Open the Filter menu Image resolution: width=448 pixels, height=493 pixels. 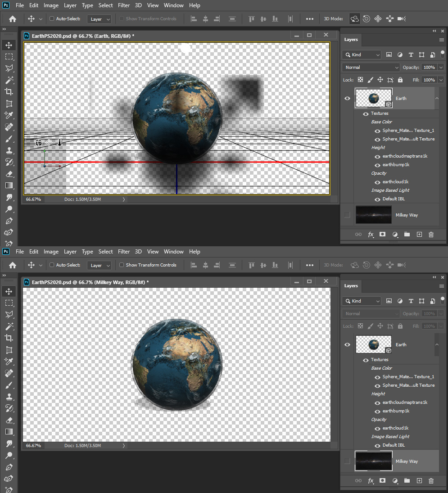(x=124, y=5)
